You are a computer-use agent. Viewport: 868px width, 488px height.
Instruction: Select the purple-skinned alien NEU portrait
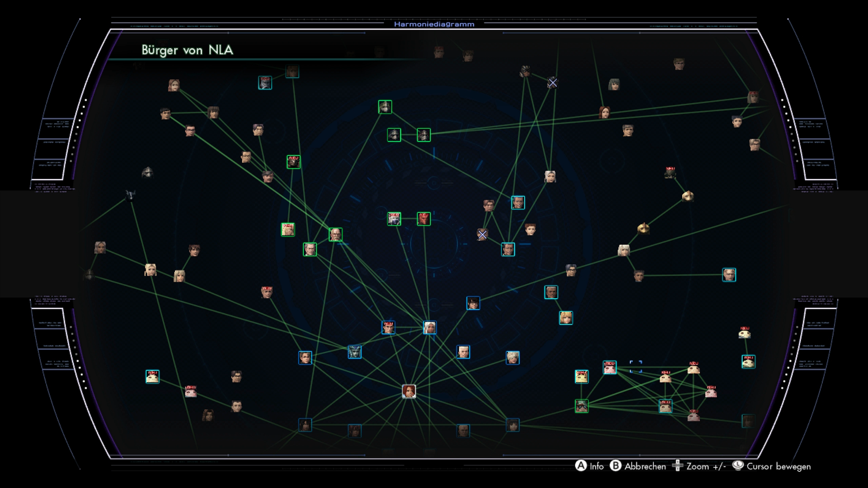(x=394, y=219)
